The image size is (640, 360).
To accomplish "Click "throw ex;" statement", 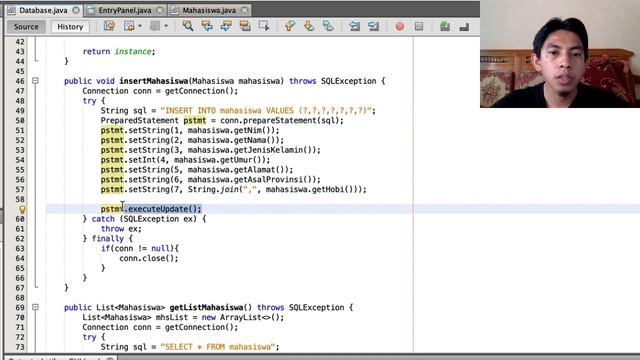I will click(121, 229).
